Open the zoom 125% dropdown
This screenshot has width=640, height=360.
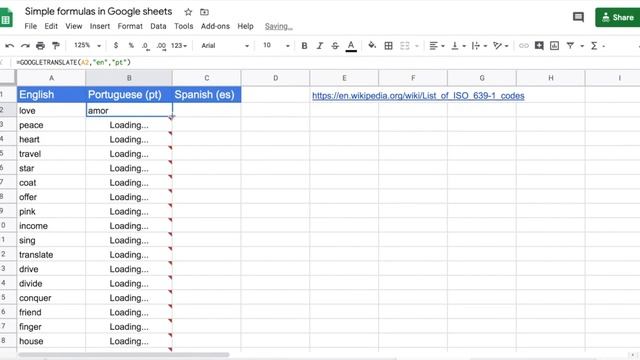click(87, 45)
